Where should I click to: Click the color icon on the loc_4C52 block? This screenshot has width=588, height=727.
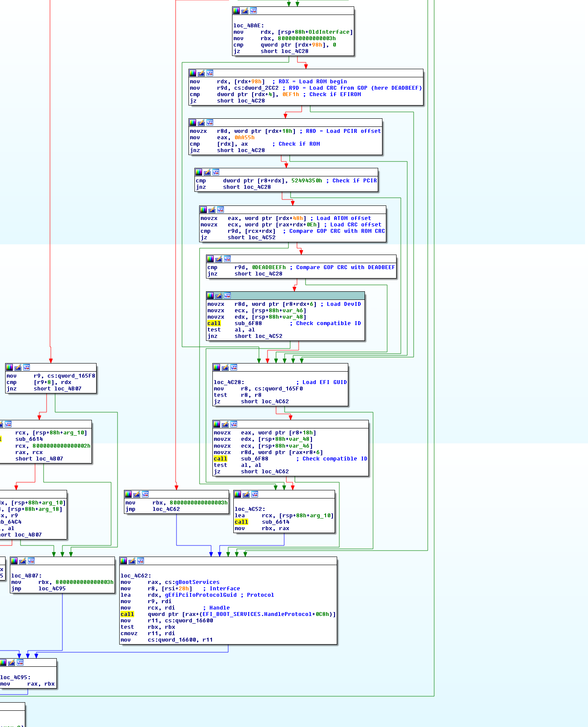[x=238, y=494]
